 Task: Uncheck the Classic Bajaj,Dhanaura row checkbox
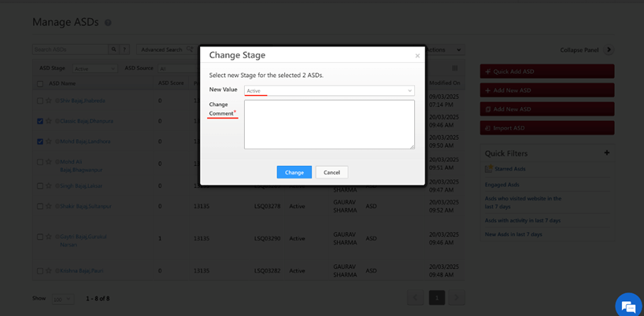click(x=40, y=122)
